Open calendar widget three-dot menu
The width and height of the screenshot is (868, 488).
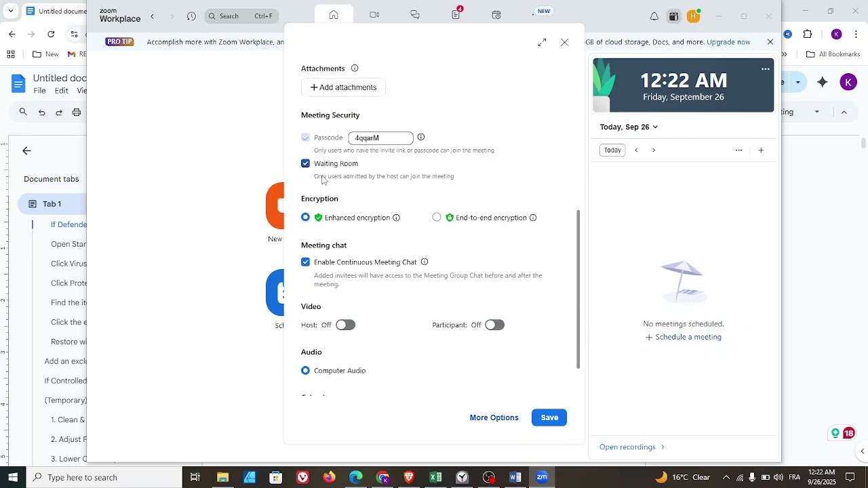click(766, 69)
